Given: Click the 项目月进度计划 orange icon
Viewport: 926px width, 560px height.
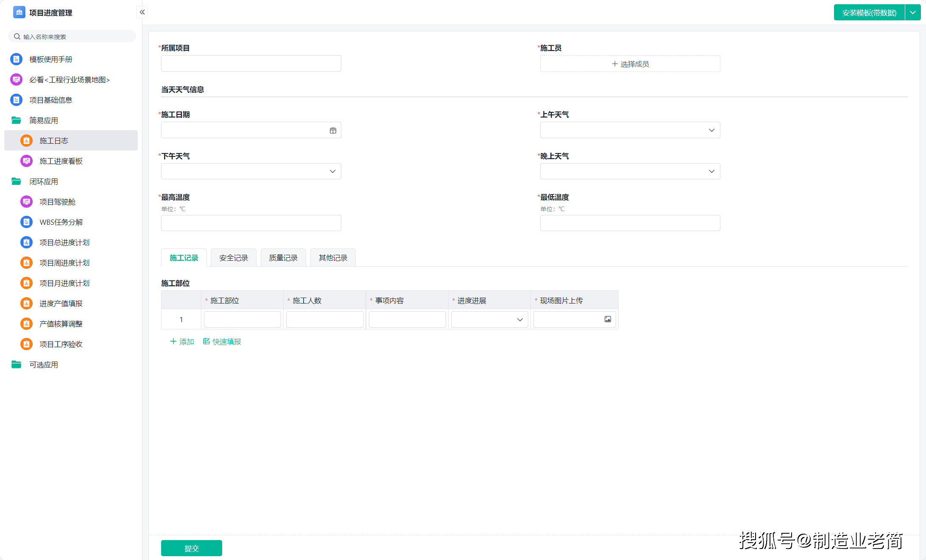Looking at the screenshot, I should coord(26,283).
